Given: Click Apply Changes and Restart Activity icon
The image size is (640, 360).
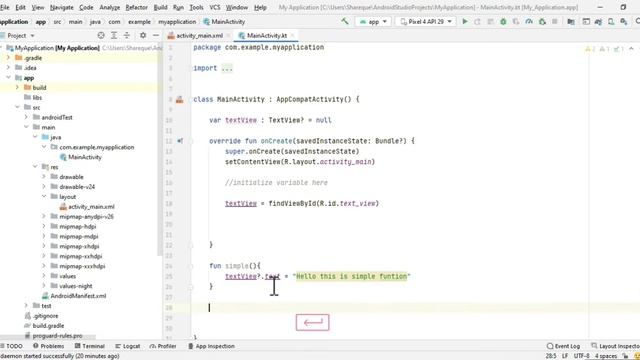Looking at the screenshot, I should click(477, 22).
